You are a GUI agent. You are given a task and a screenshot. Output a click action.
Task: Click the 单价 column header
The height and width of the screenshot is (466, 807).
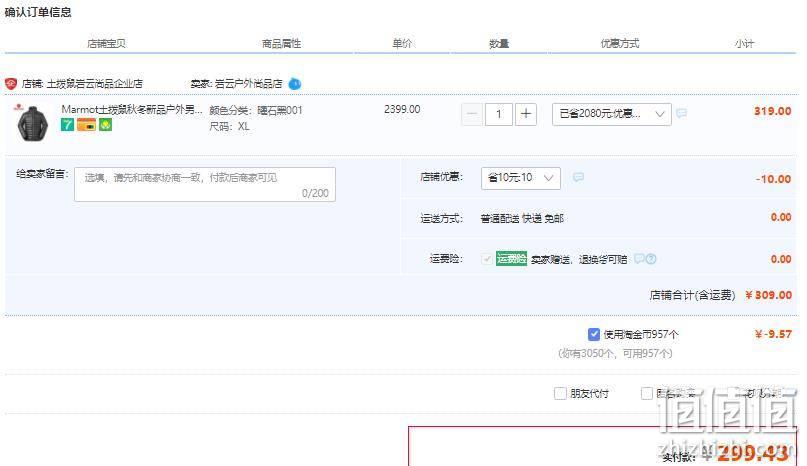click(402, 44)
